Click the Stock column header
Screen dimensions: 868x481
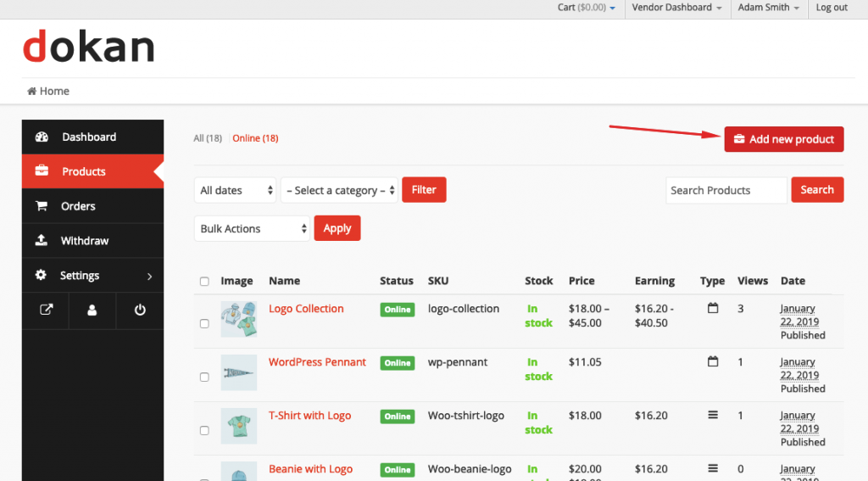538,281
